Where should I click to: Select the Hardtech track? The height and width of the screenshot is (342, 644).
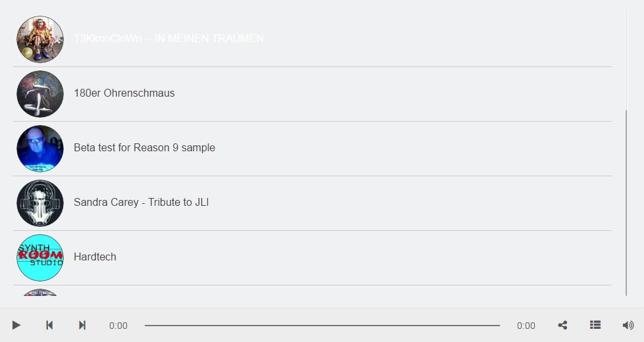coord(95,257)
